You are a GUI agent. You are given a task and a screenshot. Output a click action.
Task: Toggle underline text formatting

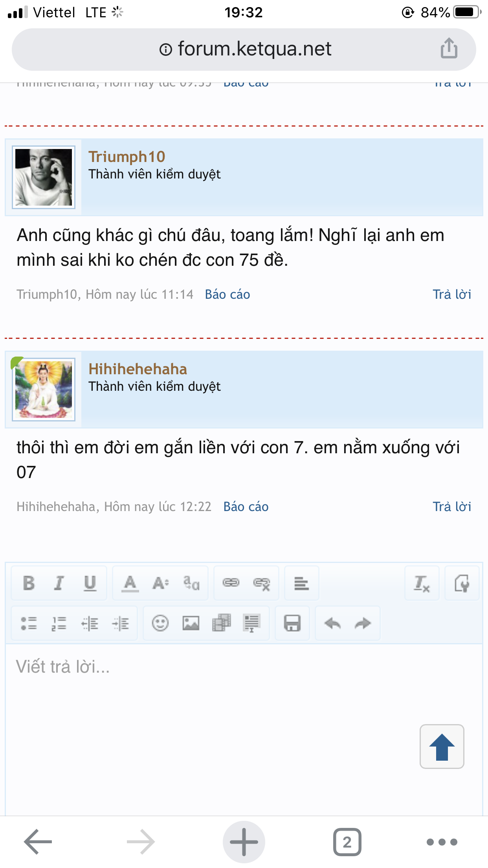pyautogui.click(x=90, y=583)
